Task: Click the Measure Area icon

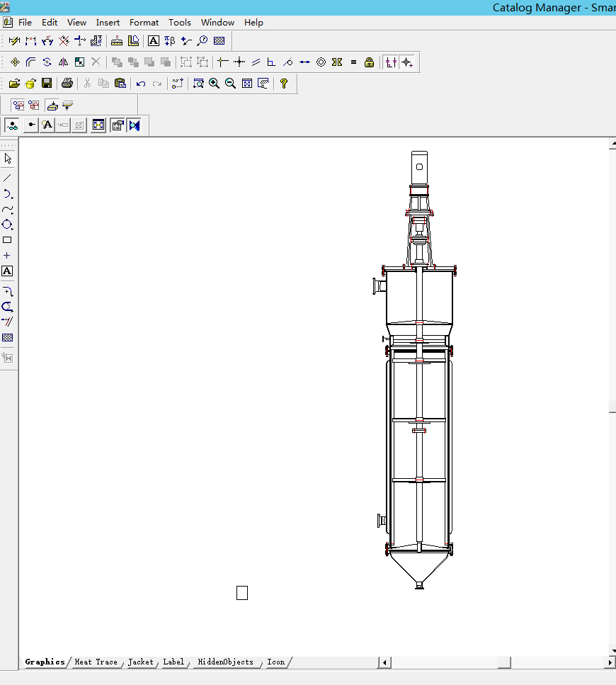Action: coord(133,40)
